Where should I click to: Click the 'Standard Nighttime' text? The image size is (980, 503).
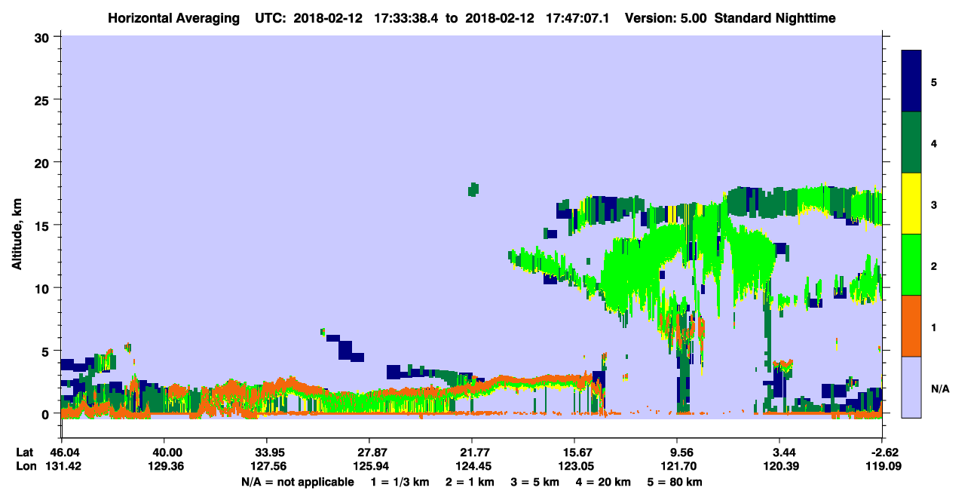(775, 17)
